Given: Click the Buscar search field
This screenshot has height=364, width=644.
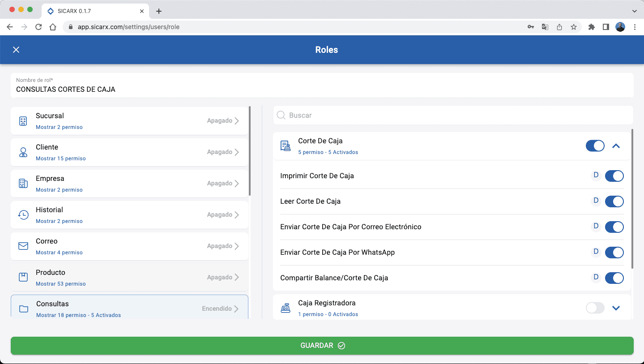Looking at the screenshot, I should click(x=453, y=116).
